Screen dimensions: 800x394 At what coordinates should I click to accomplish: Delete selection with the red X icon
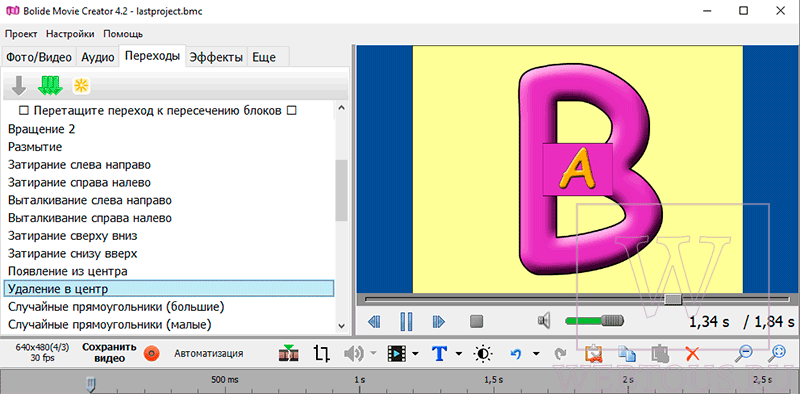pyautogui.click(x=692, y=353)
